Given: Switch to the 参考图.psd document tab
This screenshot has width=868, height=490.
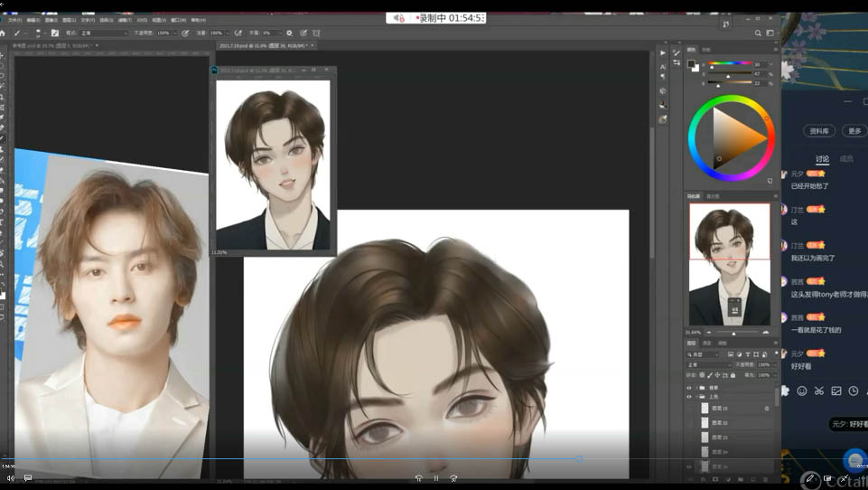Looking at the screenshot, I should [51, 45].
